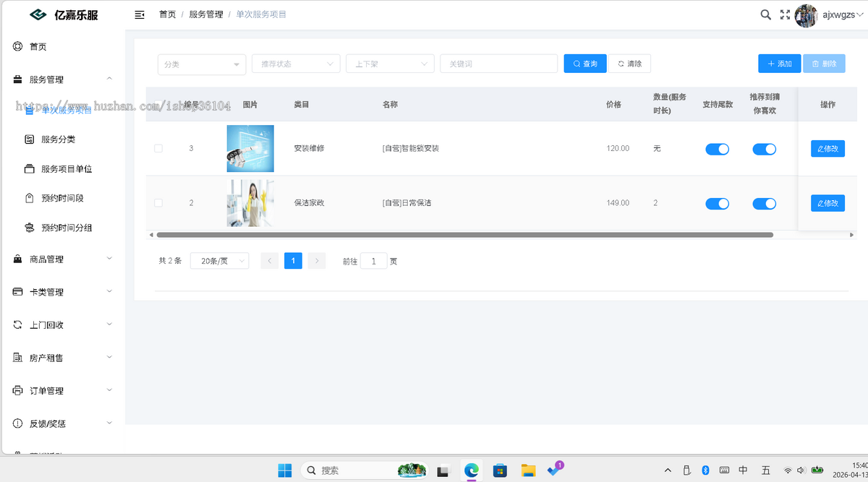Collapse the 服务管理 menu chevron
Screen dimensions: 868x482
click(109, 79)
